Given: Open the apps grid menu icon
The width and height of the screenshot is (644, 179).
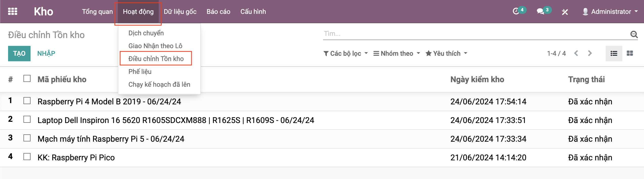Looking at the screenshot, I should (x=13, y=12).
